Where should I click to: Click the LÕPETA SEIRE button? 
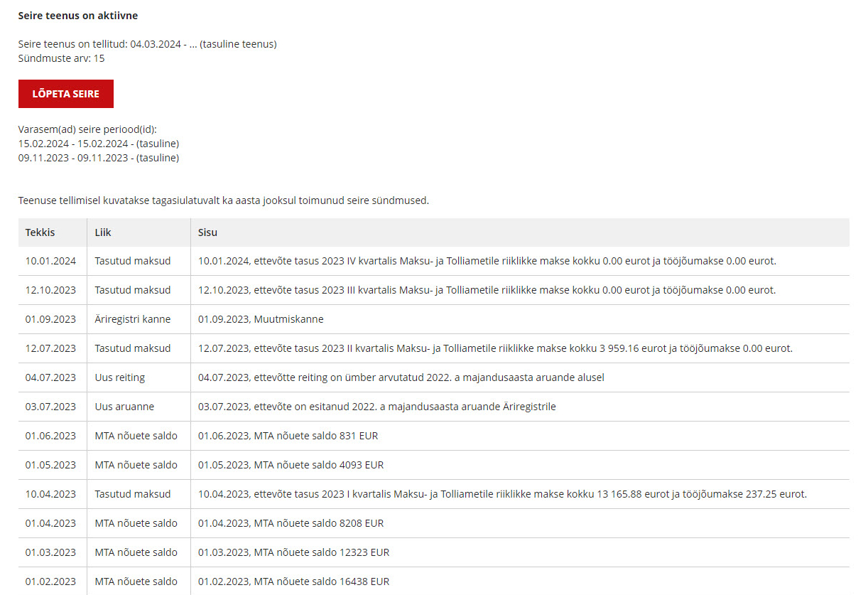click(x=65, y=94)
